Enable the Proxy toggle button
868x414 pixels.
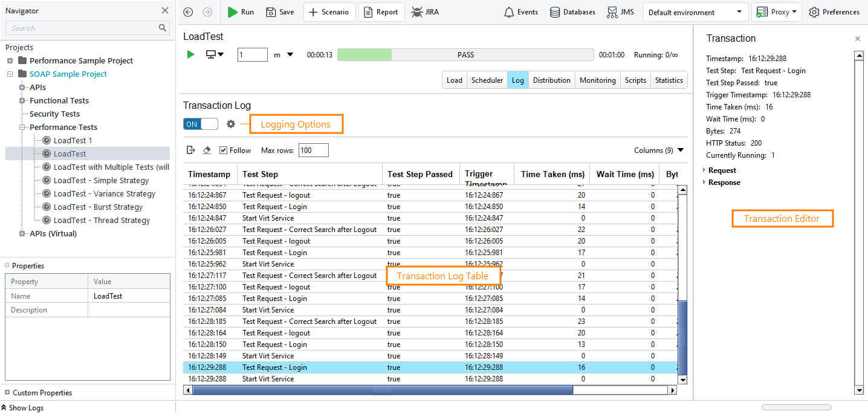(x=776, y=11)
